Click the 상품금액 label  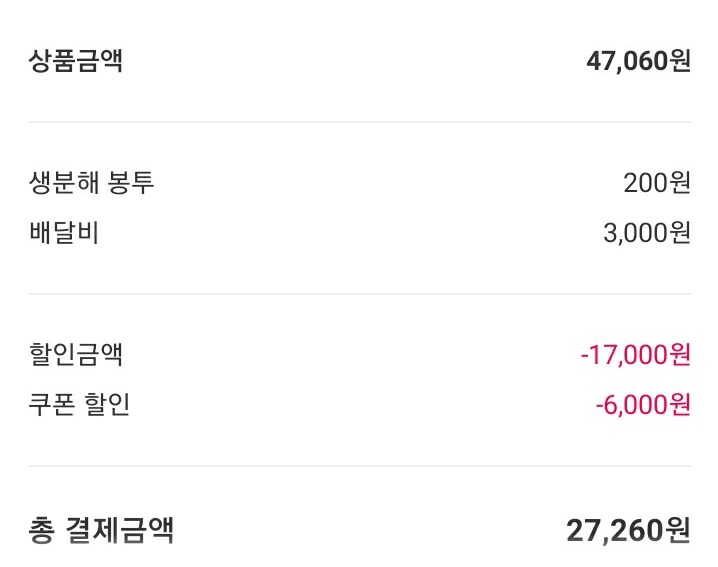tap(76, 62)
